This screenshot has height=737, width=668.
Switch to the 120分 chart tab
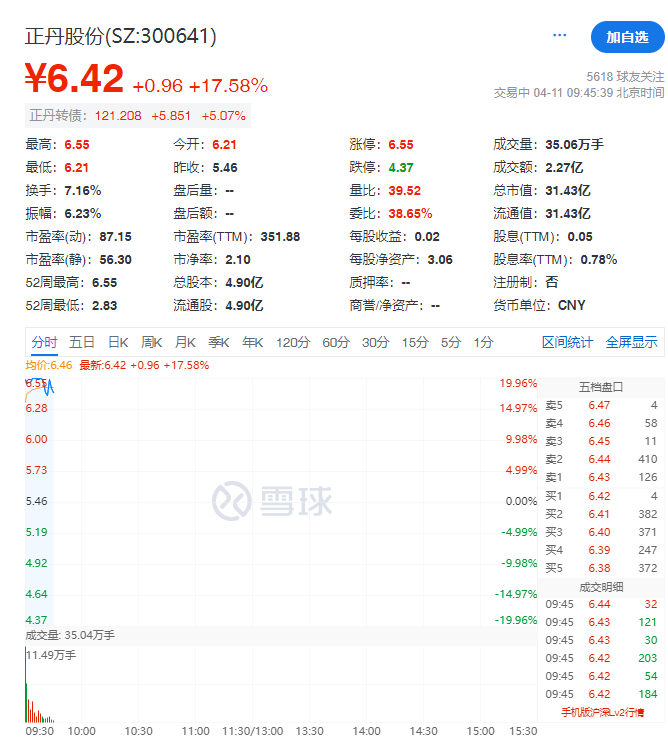293,342
